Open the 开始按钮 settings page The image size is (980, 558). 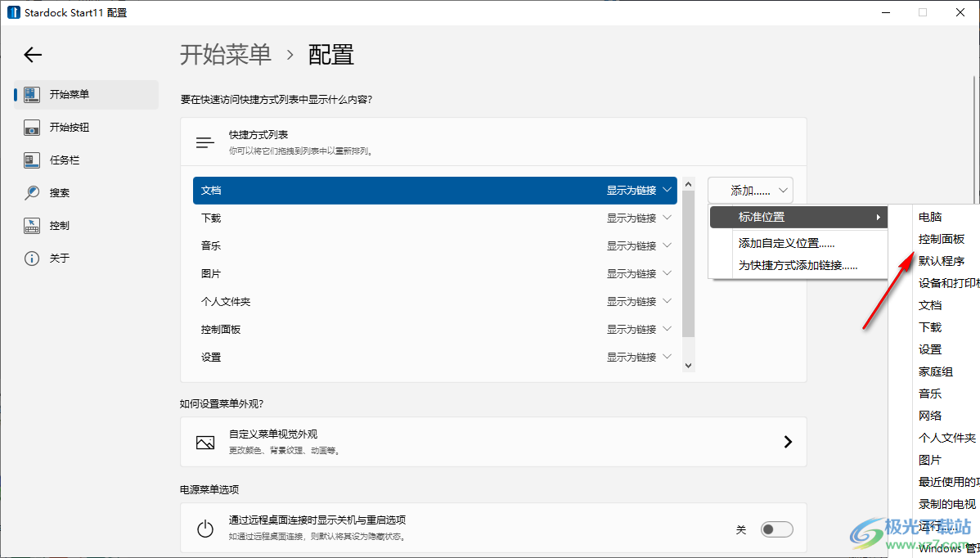tap(33, 127)
